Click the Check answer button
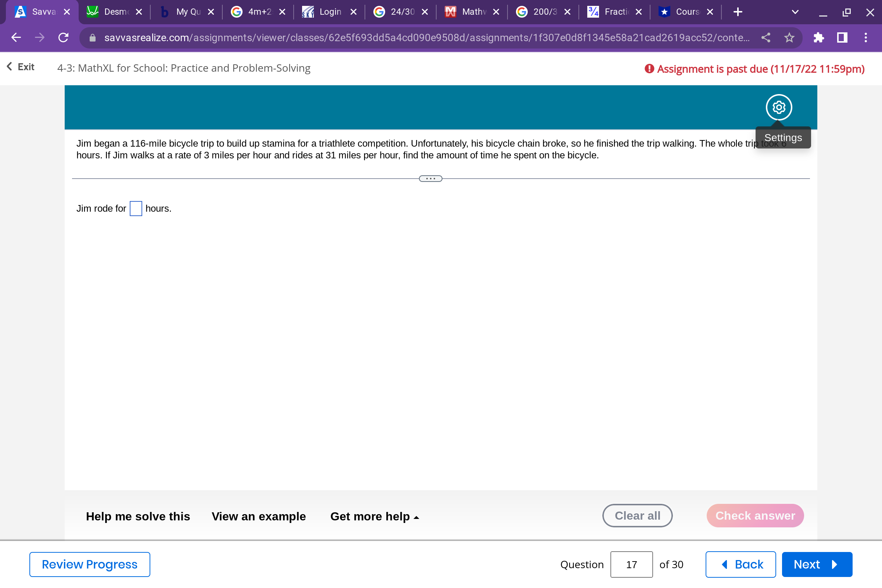This screenshot has height=588, width=882. (x=755, y=516)
